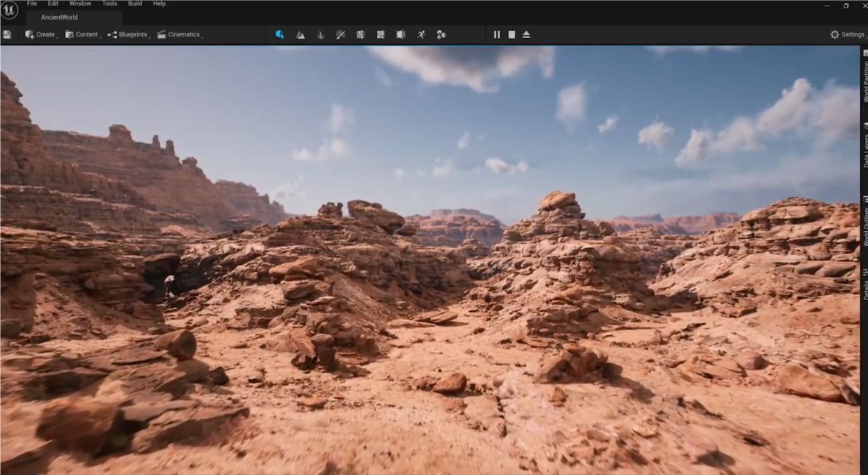Open the Content dropdown
The width and height of the screenshot is (868, 475).
pos(82,34)
